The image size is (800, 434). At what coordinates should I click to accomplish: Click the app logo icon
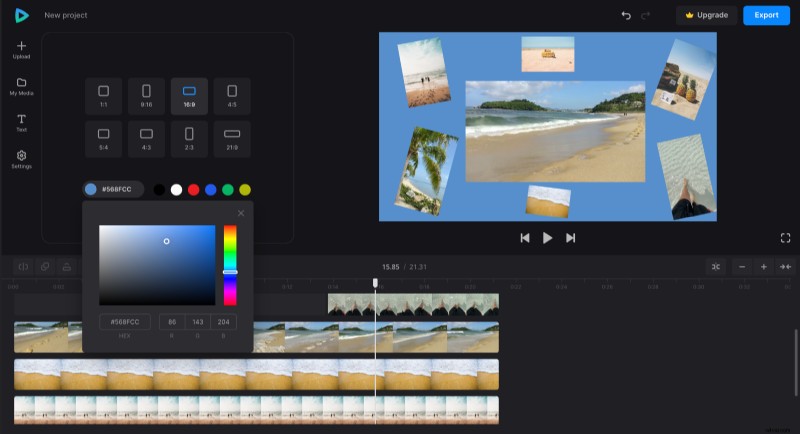tap(21, 15)
